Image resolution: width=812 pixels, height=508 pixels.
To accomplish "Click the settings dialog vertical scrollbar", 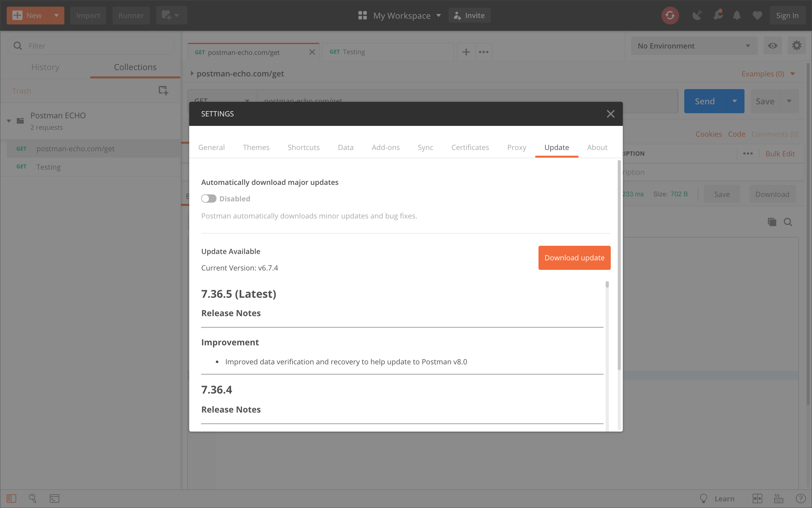I will 619,265.
